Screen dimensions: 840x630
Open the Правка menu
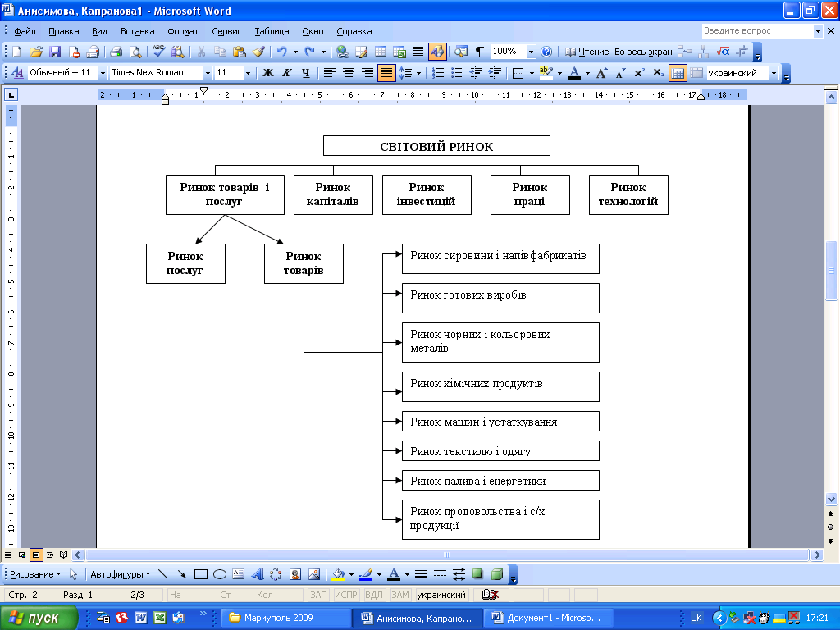pyautogui.click(x=64, y=31)
